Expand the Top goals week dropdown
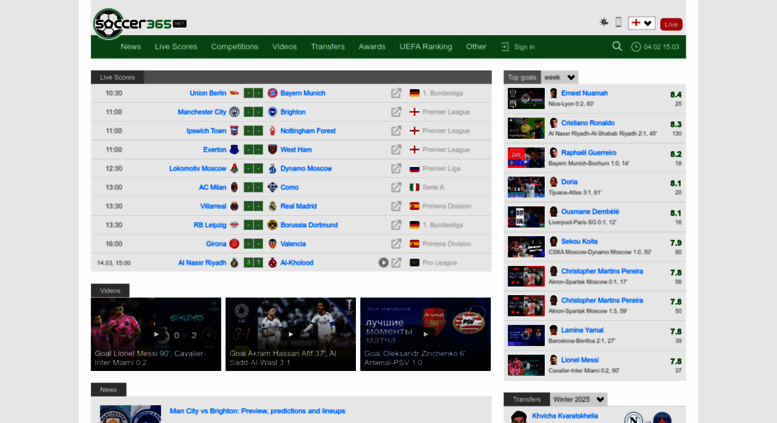777x423 pixels. click(x=560, y=77)
